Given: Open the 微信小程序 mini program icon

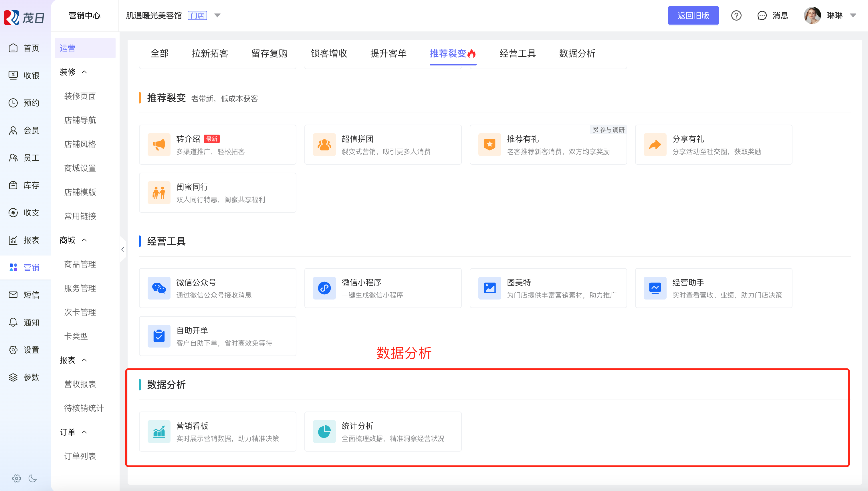Looking at the screenshot, I should 324,288.
